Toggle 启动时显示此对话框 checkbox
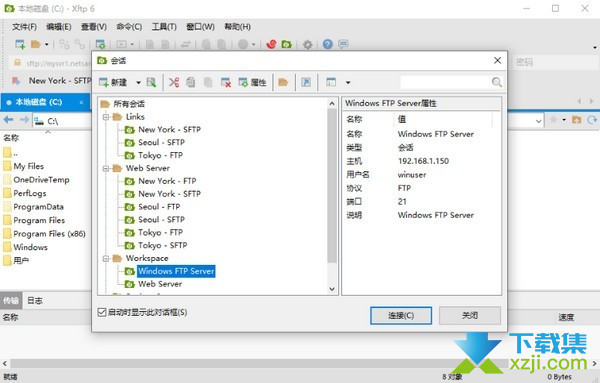The height and width of the screenshot is (383, 600). [101, 312]
